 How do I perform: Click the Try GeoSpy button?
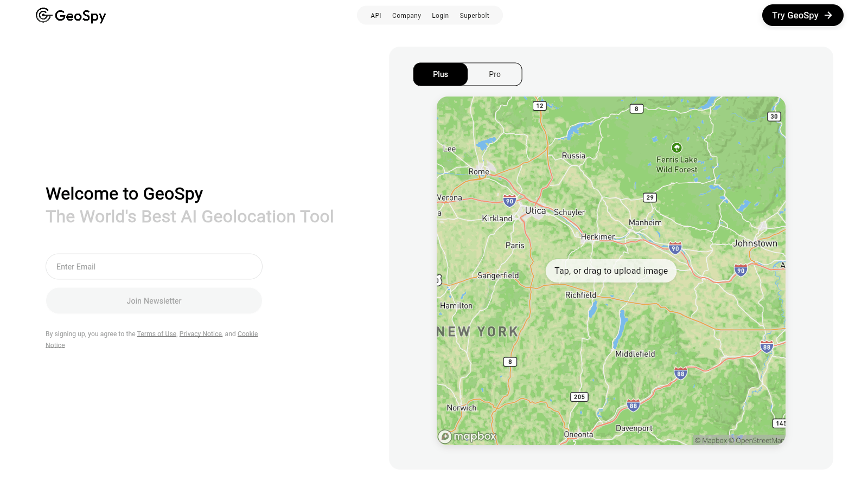tap(802, 15)
